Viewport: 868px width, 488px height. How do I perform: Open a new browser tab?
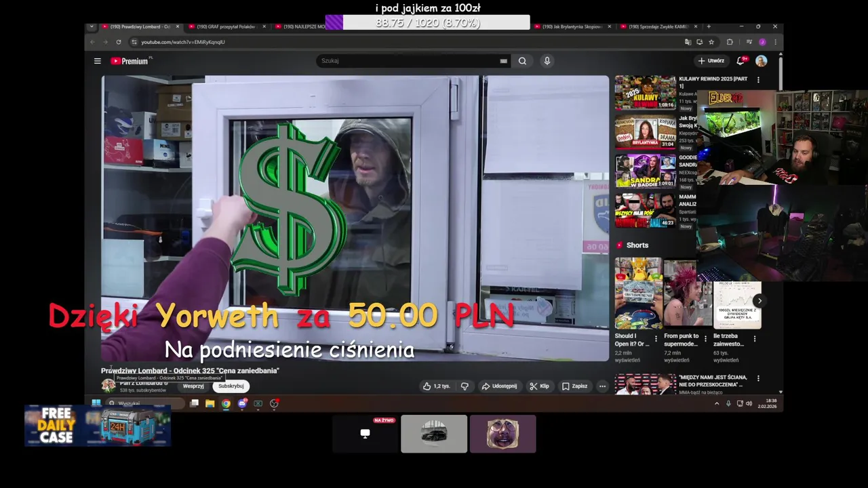click(709, 26)
